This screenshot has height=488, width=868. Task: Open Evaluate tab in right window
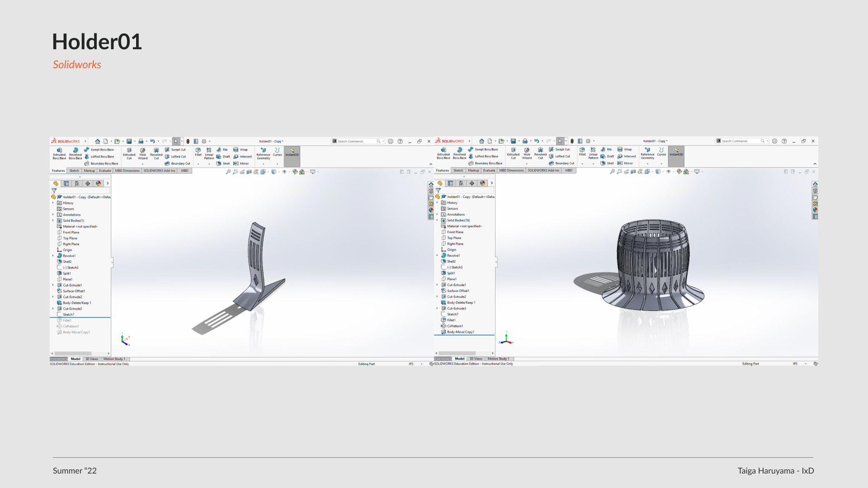pos(489,170)
